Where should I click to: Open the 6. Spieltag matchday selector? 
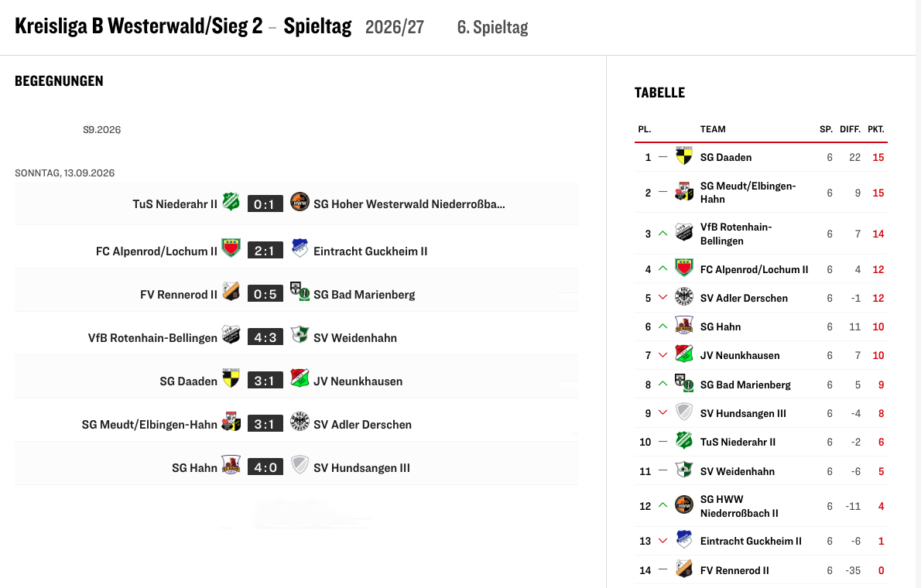pyautogui.click(x=492, y=27)
